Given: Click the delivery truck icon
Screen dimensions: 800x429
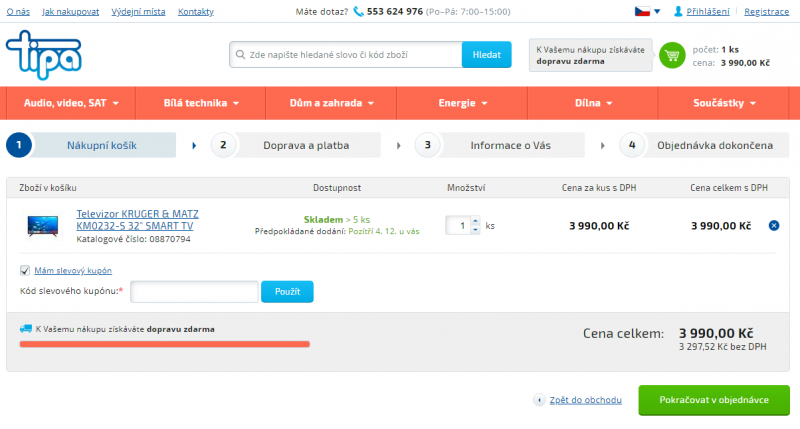Looking at the screenshot, I should click(x=26, y=329).
